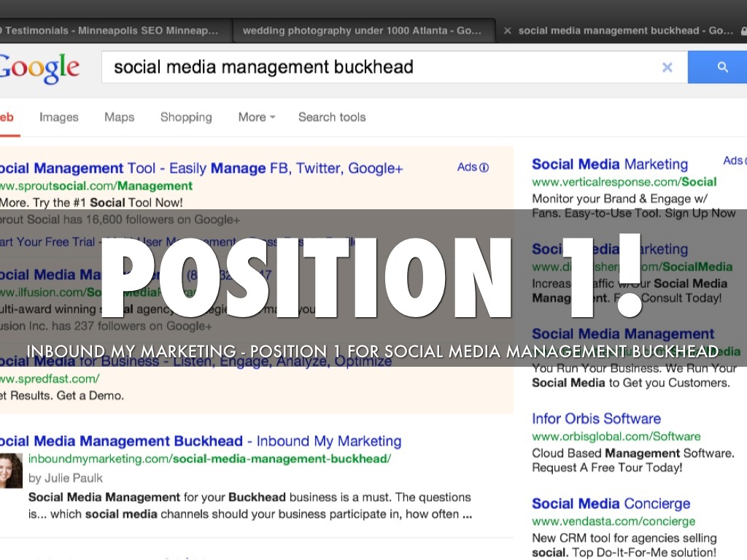The height and width of the screenshot is (560, 747).
Task: Open Social Media Marketing verticalresponse ad
Action: coord(610,164)
